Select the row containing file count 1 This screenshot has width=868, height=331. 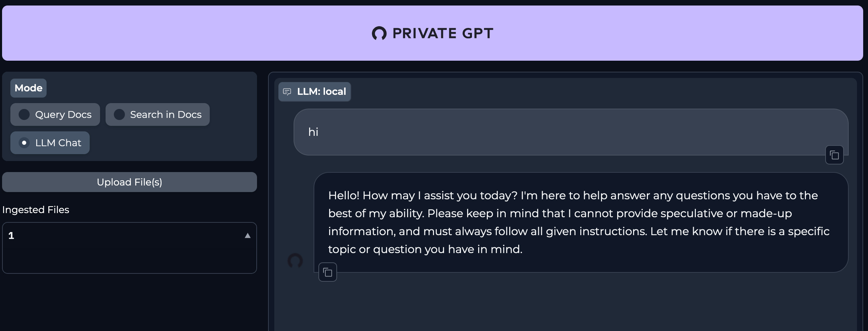click(129, 235)
